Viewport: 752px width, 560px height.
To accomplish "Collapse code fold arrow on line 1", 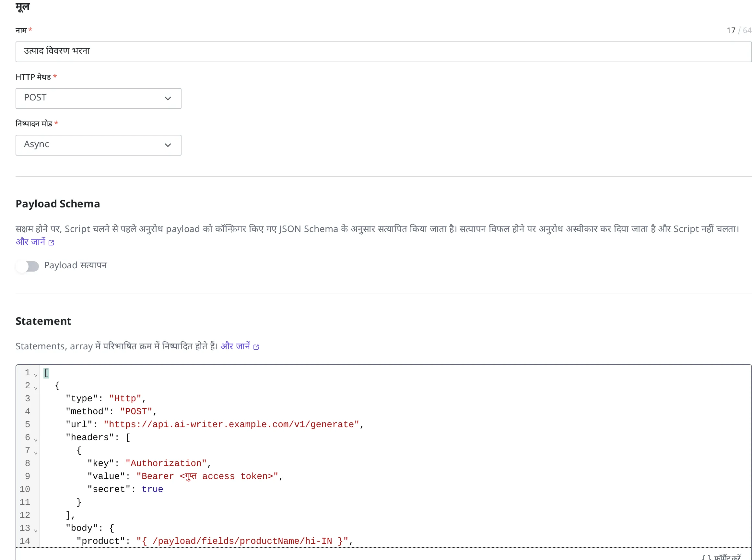I will click(x=36, y=375).
